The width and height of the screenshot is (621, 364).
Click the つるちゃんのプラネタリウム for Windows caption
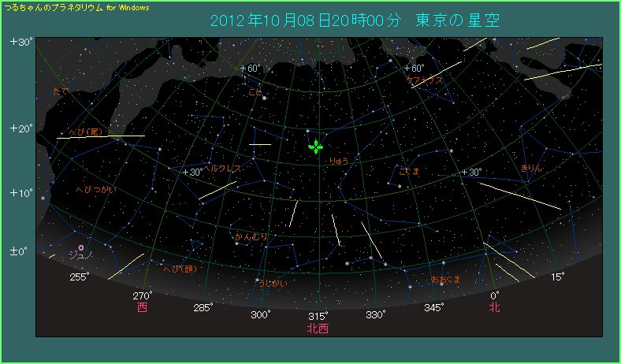click(x=76, y=8)
